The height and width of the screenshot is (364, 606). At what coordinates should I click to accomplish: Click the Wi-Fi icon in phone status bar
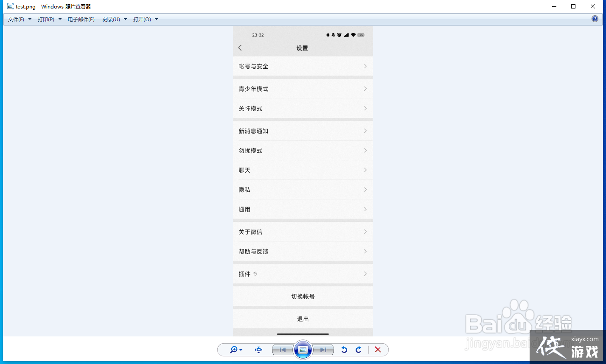point(353,35)
